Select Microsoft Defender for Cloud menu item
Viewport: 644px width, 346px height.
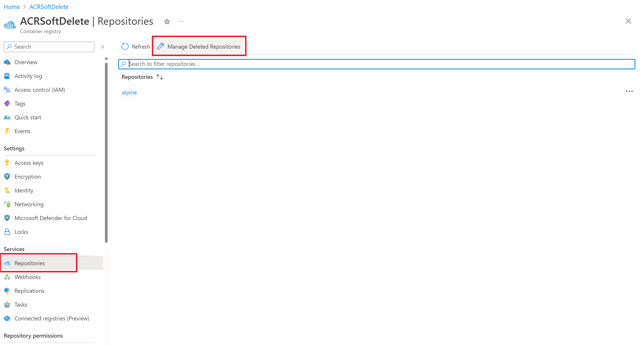(x=51, y=218)
